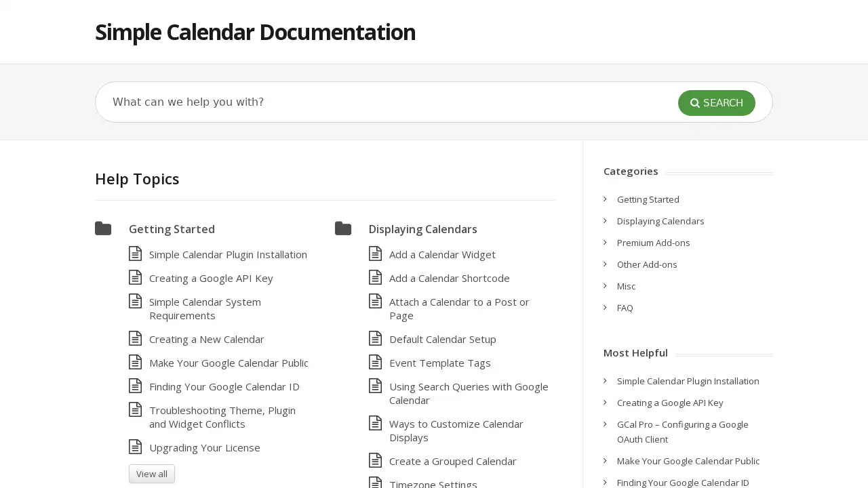The height and width of the screenshot is (488, 868).
Task: Click document icon beside Using Search Queries article
Action: [376, 386]
